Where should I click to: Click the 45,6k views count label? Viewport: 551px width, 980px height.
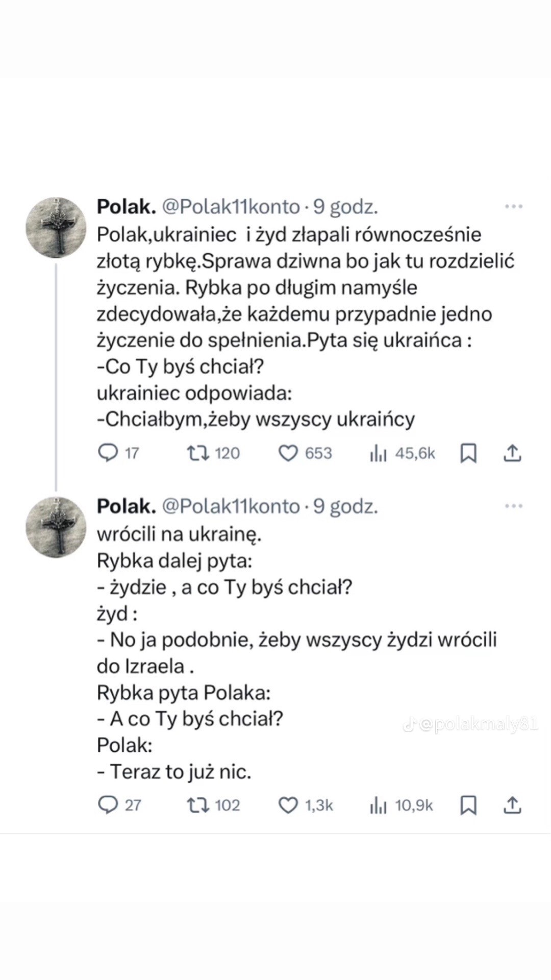click(x=414, y=453)
